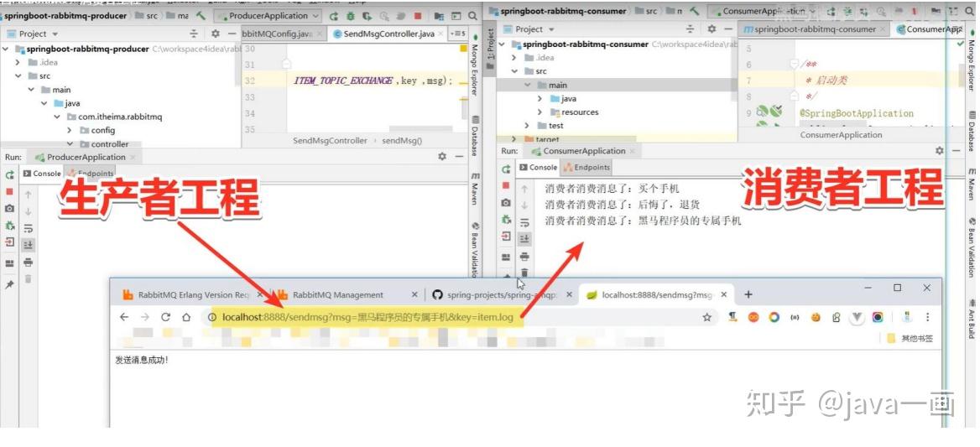Screen dimensions: 980x447
Task: Toggle scroll-to-end in producer console
Action: 29,246
